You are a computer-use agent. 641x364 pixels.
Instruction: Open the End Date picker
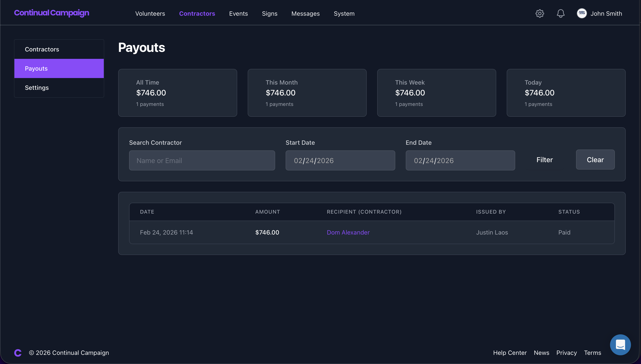(460, 160)
